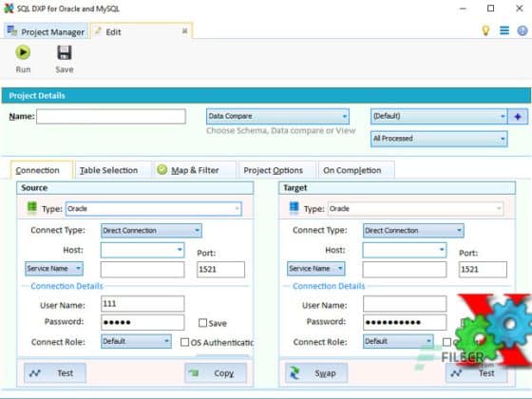Open Source Connect Role dropdown
Screen dimensions: 532x399
tap(136, 341)
